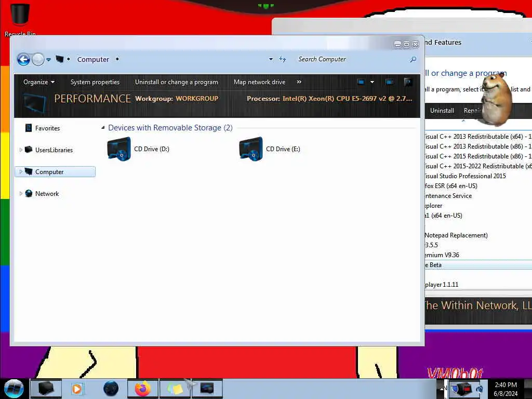The image size is (532, 399).
Task: Select Visual C++ 2013 Redistributable (x86) entry
Action: [x=478, y=146]
